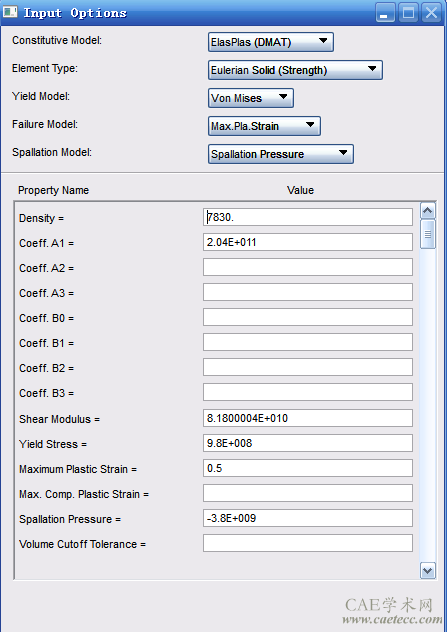Click the window icon in the title bar

10,12
